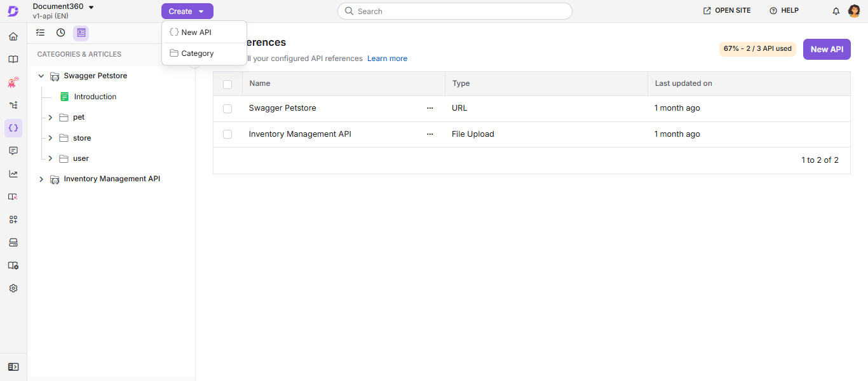Expand the user category chevron
Image resolution: width=868 pixels, height=381 pixels.
point(50,158)
